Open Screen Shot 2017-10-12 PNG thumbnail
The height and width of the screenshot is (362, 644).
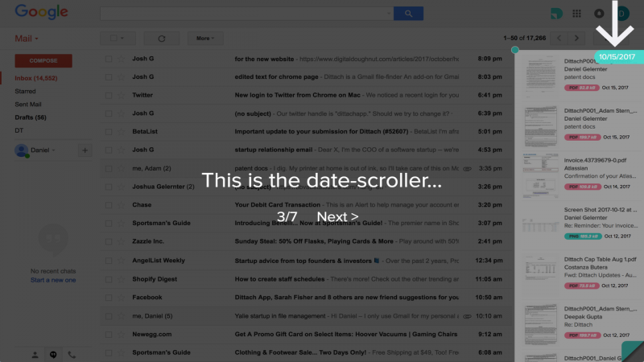pyautogui.click(x=540, y=225)
